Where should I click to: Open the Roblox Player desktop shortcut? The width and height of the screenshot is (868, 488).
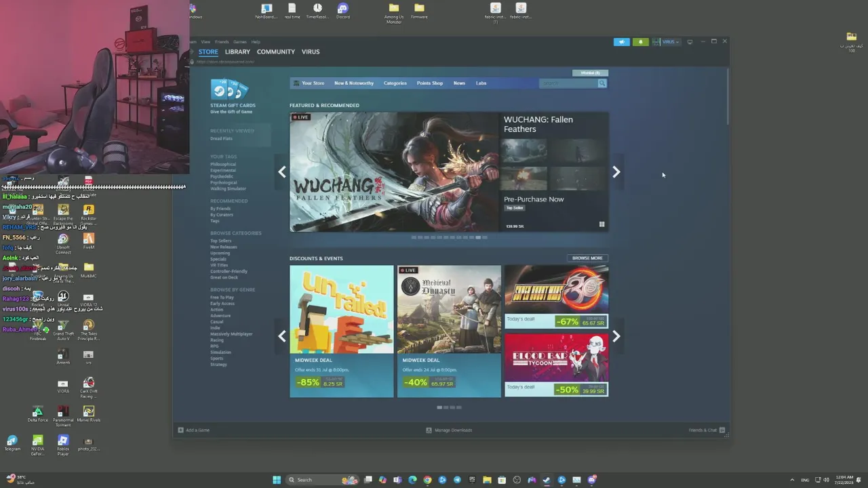click(x=63, y=445)
